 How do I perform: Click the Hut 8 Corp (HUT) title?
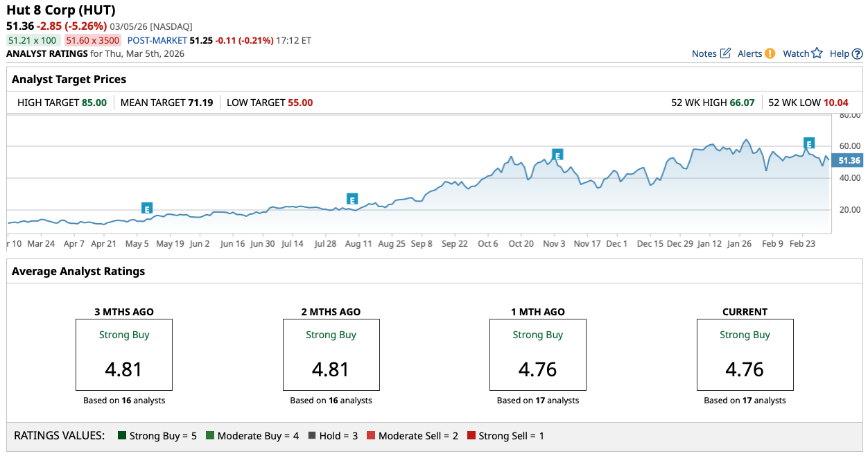(61, 10)
